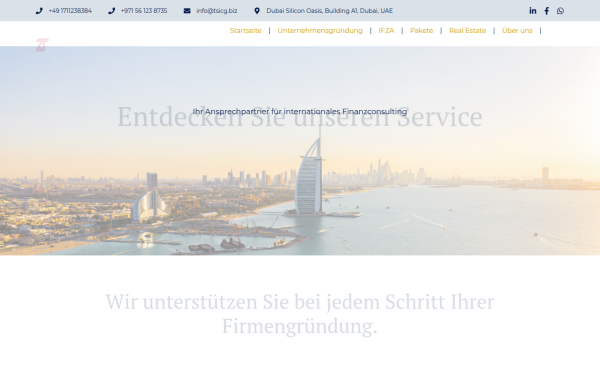This screenshot has width=600, height=375.
Task: Open the WhatsApp social icon
Action: tap(560, 11)
